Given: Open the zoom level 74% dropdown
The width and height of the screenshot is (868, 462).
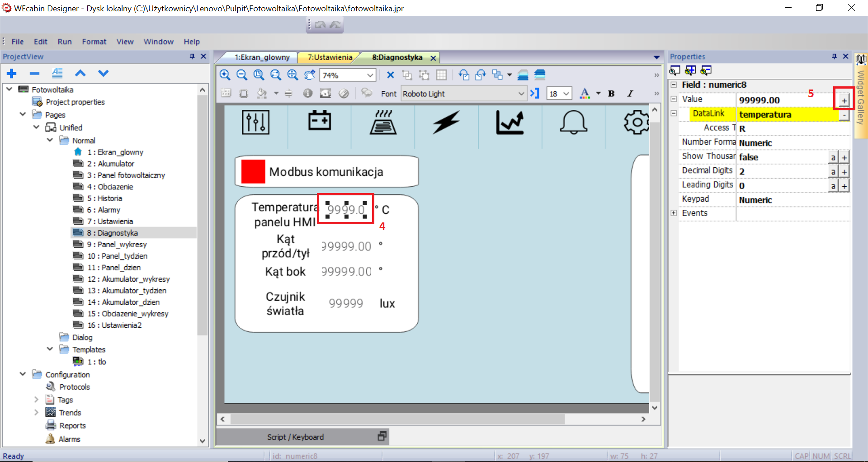Looking at the screenshot, I should 370,75.
